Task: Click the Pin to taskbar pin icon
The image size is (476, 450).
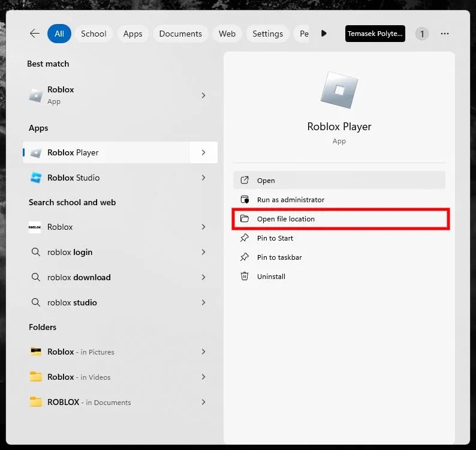Action: 245,257
